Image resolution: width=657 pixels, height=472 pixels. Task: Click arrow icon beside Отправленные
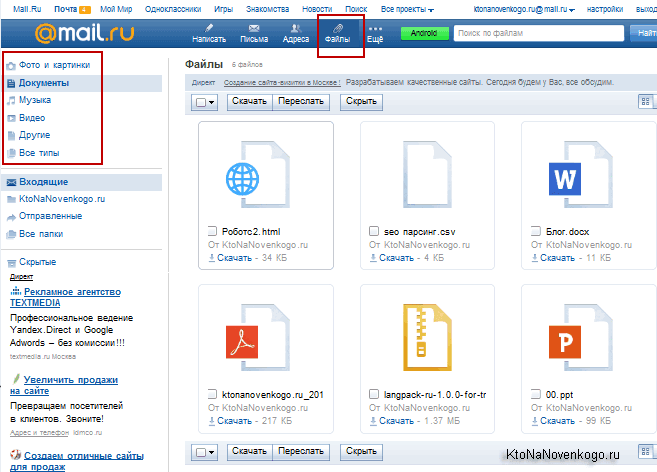click(x=11, y=217)
